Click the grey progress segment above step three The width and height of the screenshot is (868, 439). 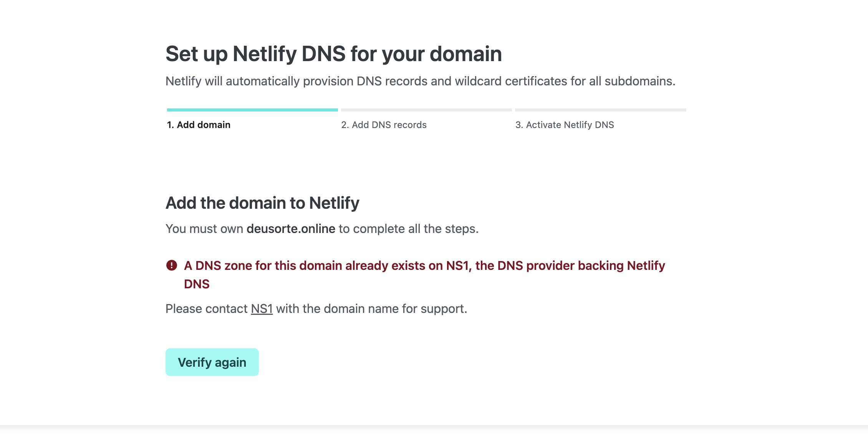coord(600,110)
